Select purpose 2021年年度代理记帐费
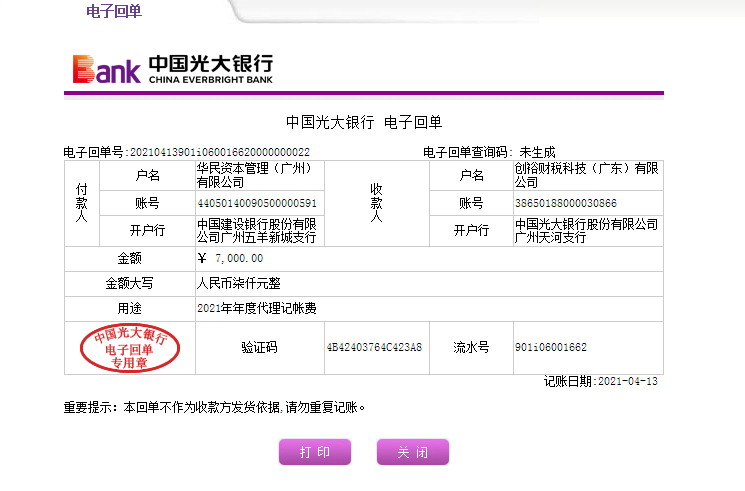 [x=257, y=308]
